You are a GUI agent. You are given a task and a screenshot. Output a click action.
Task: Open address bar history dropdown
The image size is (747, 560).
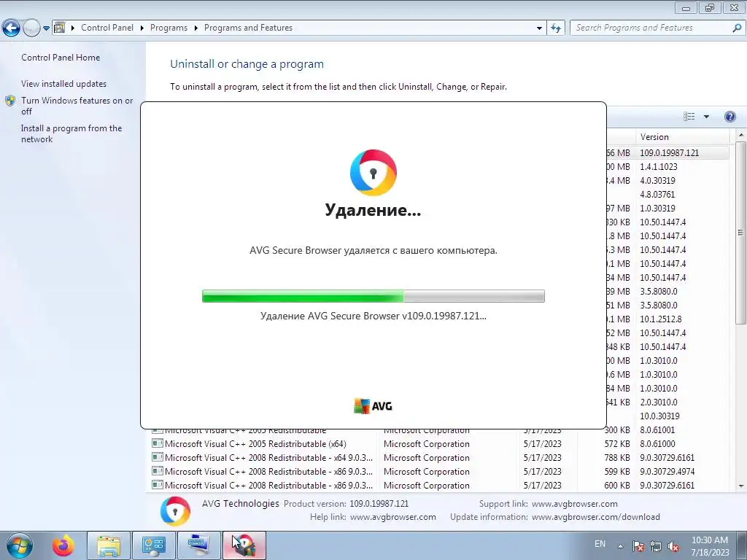[x=539, y=28]
